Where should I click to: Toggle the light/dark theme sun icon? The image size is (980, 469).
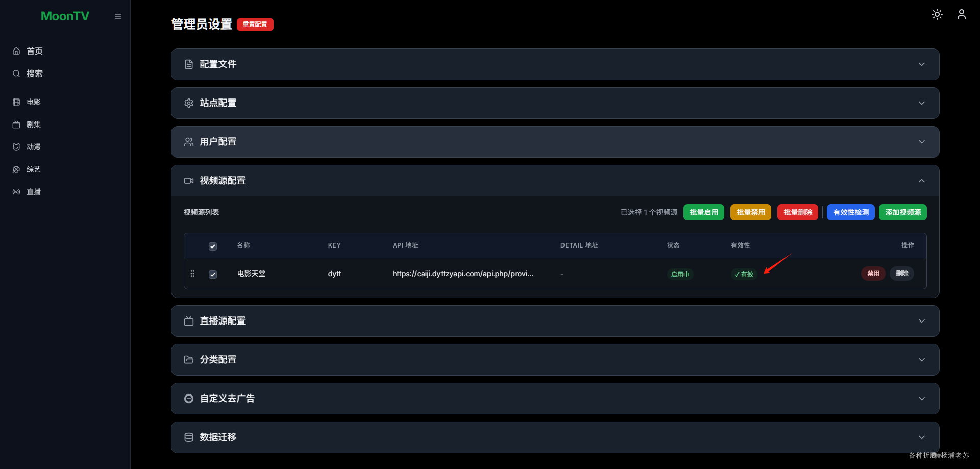pyautogui.click(x=937, y=14)
